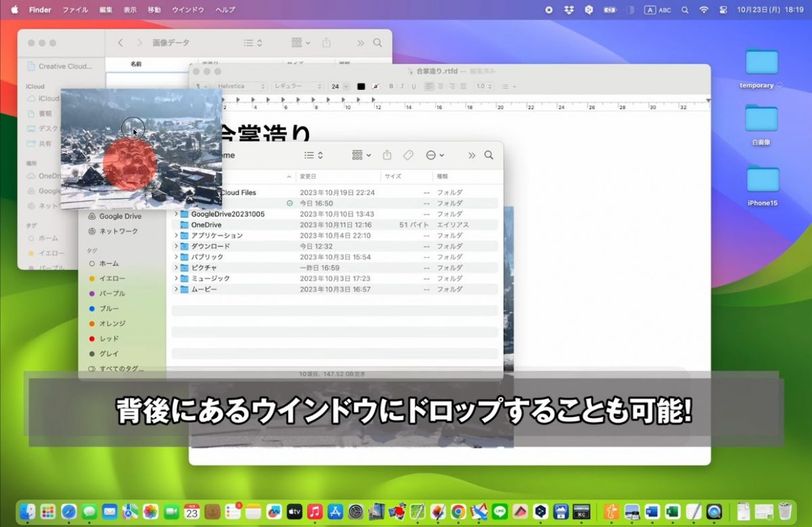Image resolution: width=812 pixels, height=527 pixels.
Task: Open the ファイル menu
Action: (x=75, y=10)
